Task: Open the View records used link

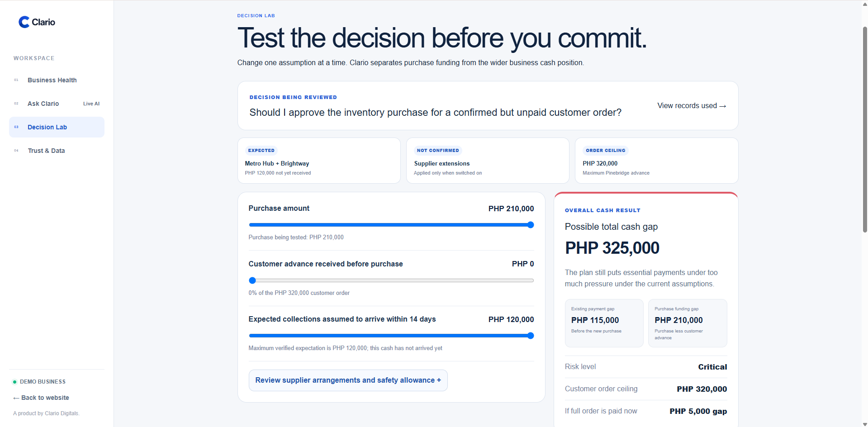Action: coord(692,105)
